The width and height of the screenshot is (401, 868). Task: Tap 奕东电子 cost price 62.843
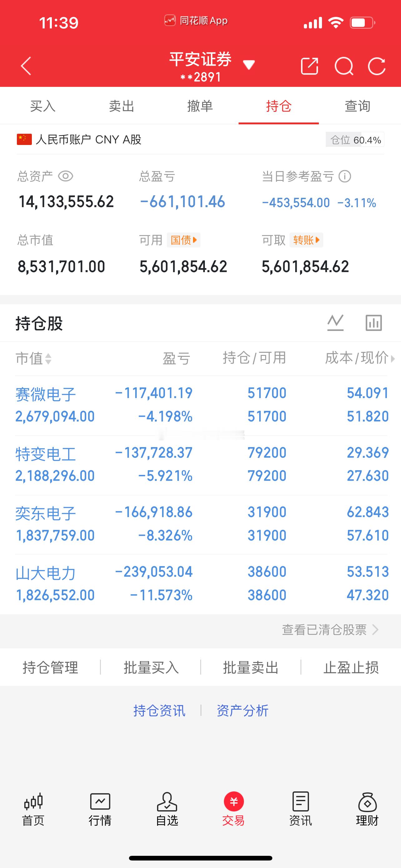368,512
